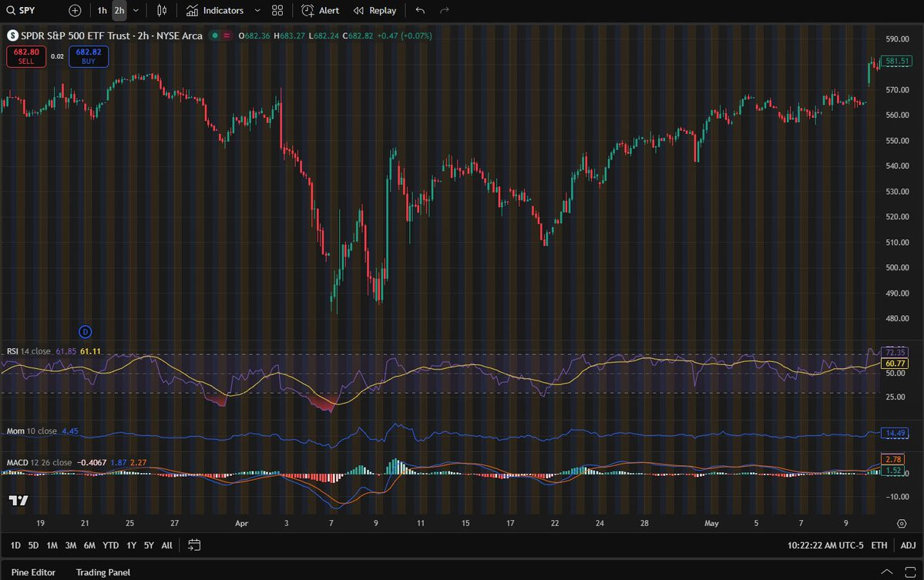Open the Pine Editor tab
The width and height of the screenshot is (924, 580).
point(33,572)
